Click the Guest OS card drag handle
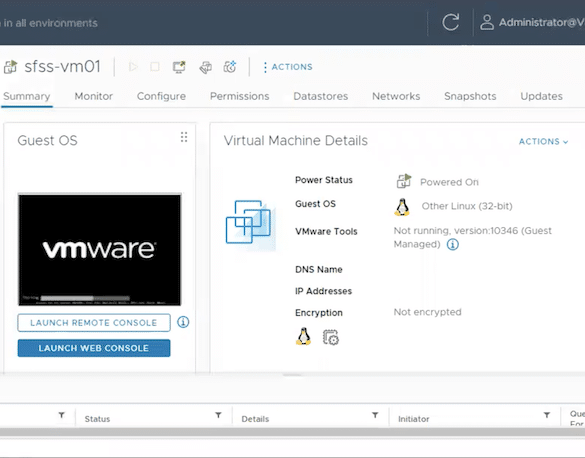Viewport: 585px width, 458px height. (x=184, y=137)
